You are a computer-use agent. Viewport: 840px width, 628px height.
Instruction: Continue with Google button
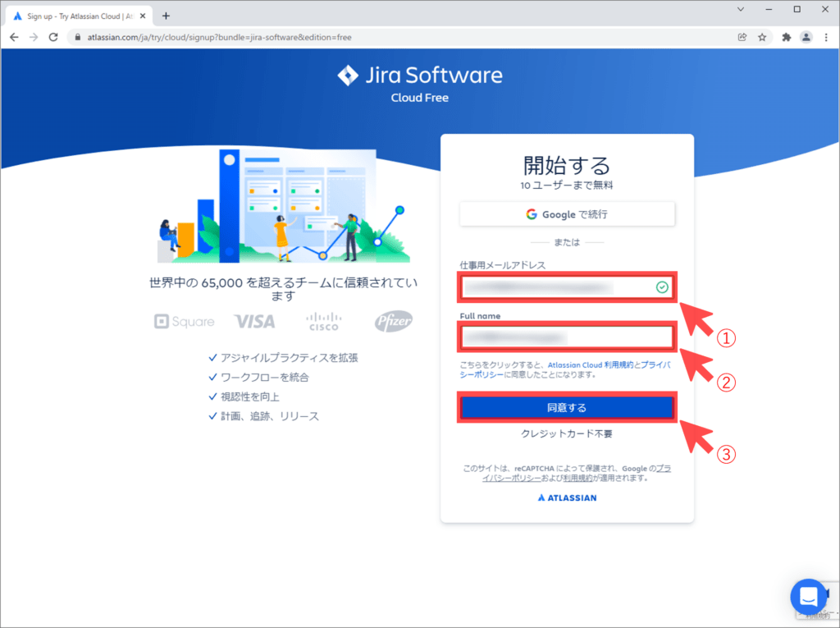click(x=567, y=214)
